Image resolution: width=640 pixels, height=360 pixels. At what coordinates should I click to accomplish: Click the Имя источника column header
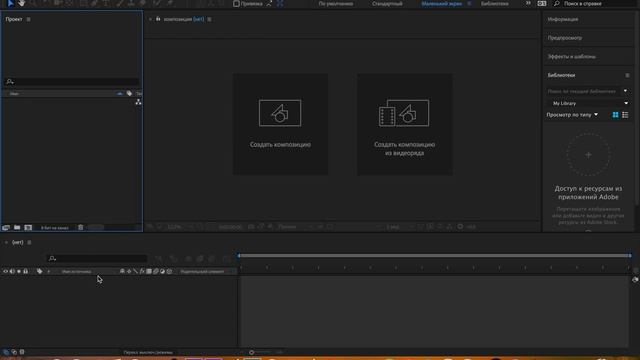tap(76, 271)
